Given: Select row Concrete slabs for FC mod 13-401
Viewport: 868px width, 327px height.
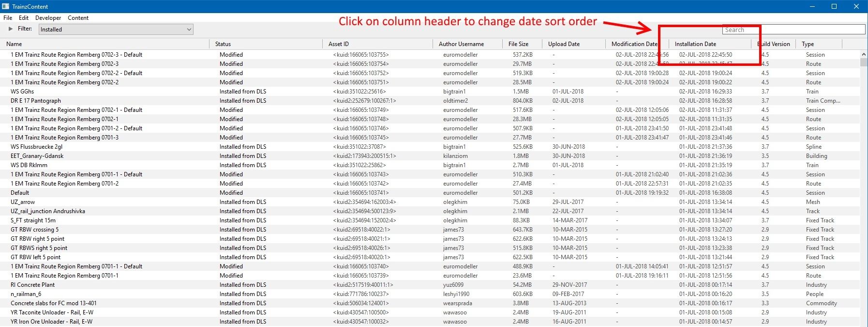Looking at the screenshot, I should tap(431, 303).
